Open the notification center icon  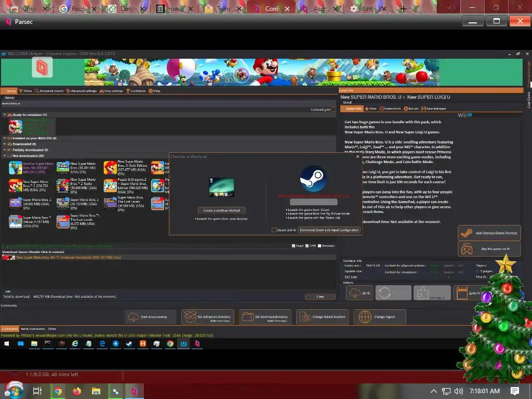coord(515,391)
